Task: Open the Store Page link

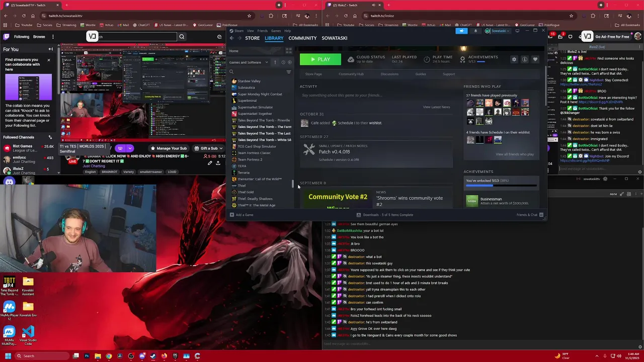Action: [x=313, y=74]
